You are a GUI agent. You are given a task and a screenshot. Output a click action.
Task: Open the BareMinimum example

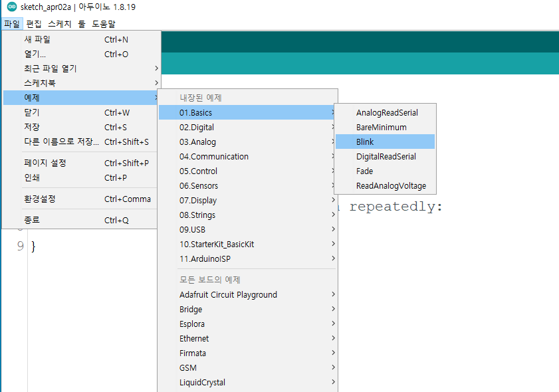(x=385, y=127)
